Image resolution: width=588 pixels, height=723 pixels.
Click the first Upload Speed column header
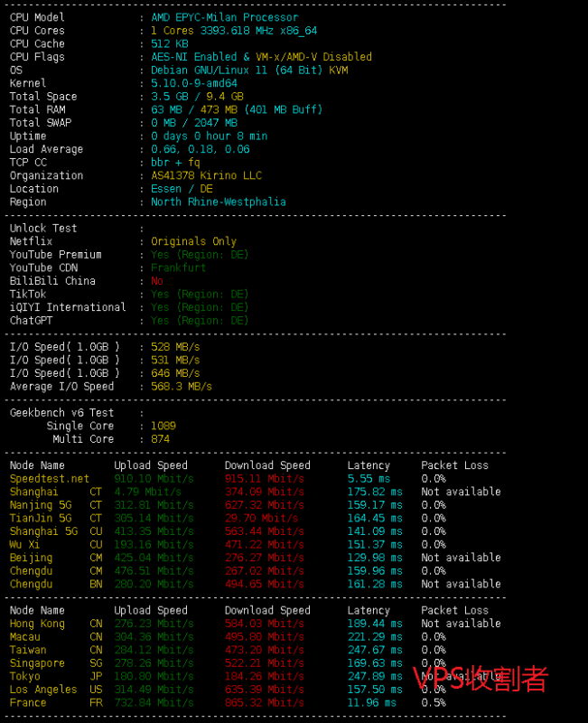click(x=151, y=465)
